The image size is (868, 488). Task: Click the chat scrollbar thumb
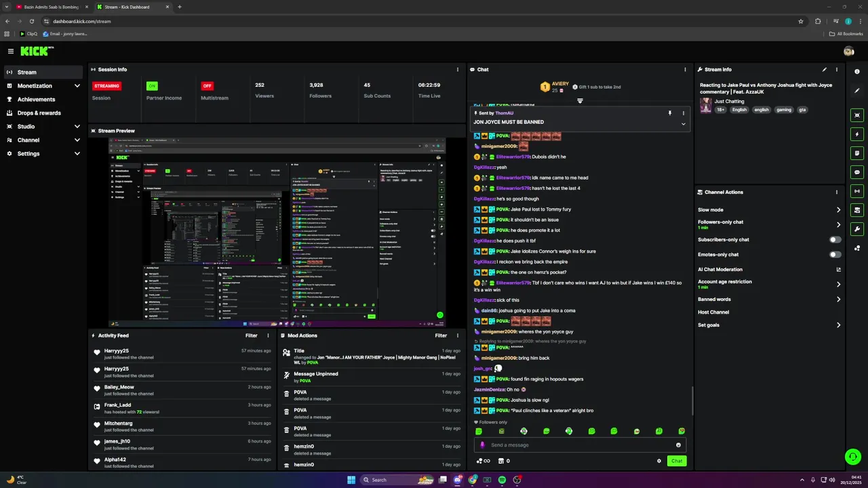tap(692, 400)
